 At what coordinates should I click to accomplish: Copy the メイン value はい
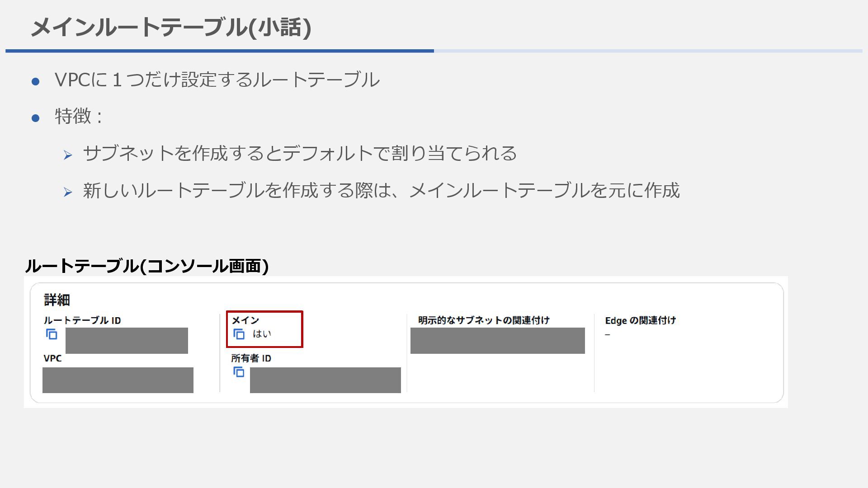[239, 334]
